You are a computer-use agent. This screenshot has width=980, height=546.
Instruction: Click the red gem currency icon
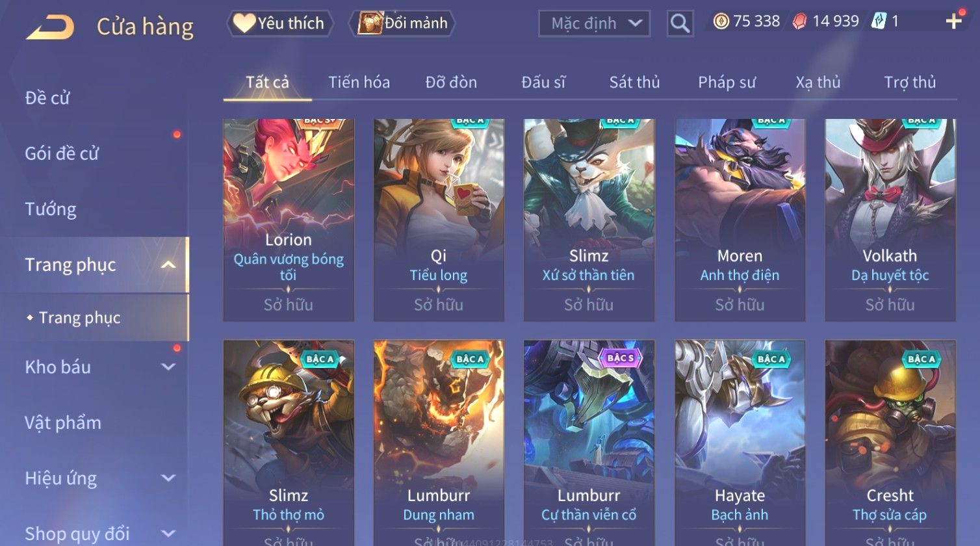point(799,21)
